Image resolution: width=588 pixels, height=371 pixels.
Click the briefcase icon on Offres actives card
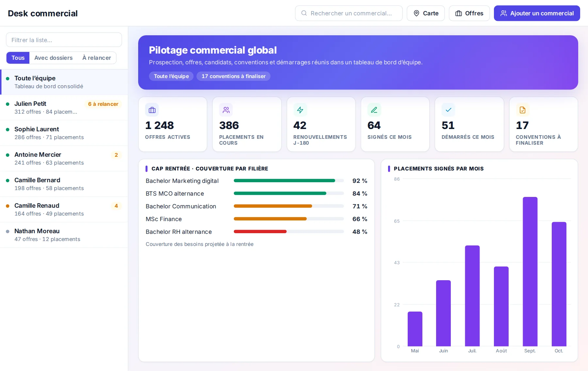[x=152, y=110]
